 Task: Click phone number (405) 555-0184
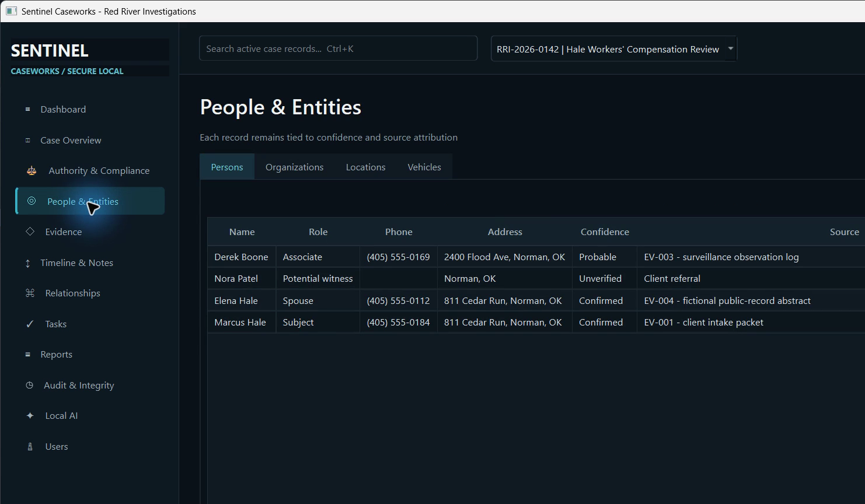tap(398, 322)
